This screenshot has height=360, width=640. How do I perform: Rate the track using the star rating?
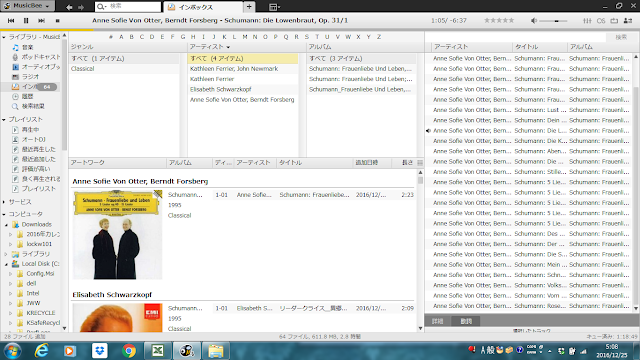[499, 20]
